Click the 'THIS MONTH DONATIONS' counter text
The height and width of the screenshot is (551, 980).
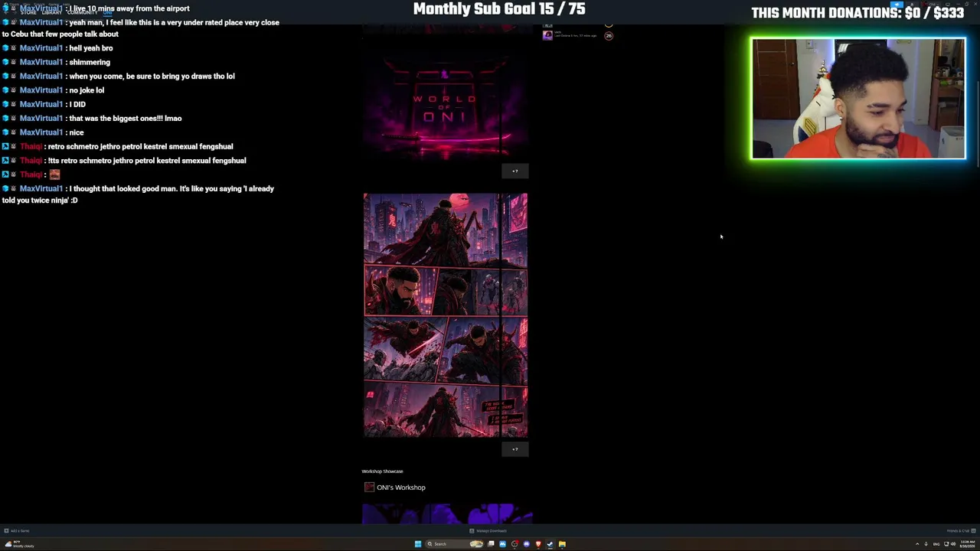[857, 13]
